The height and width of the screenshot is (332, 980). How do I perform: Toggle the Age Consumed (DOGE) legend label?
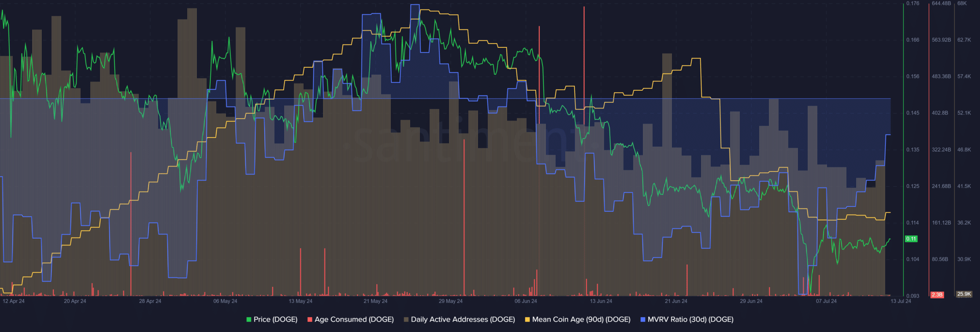(x=354, y=319)
